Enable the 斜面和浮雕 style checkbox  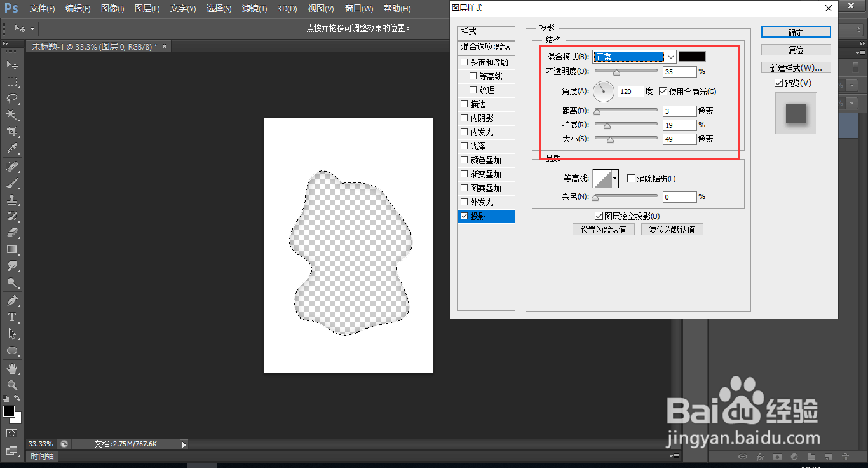(463, 61)
